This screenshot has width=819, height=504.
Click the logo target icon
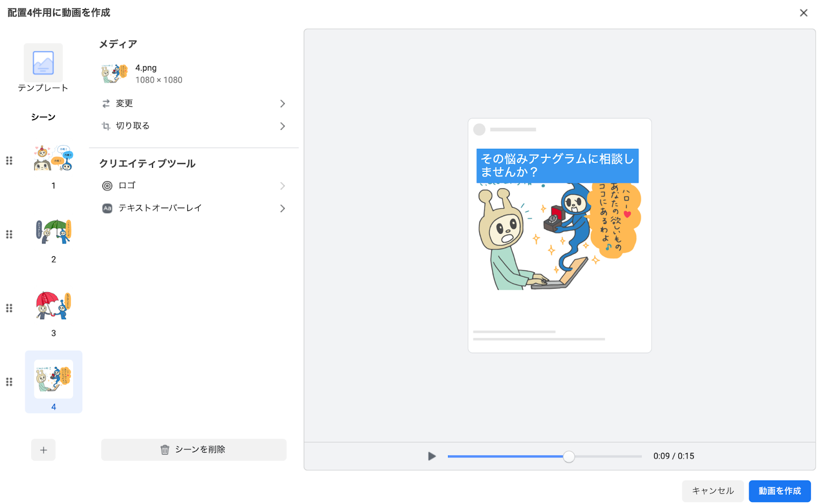(x=107, y=186)
